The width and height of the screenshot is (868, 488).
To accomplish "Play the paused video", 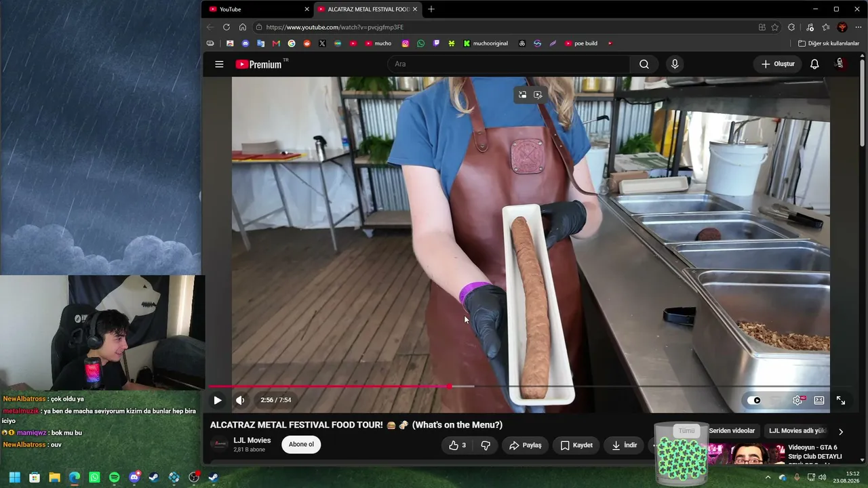I will click(217, 400).
